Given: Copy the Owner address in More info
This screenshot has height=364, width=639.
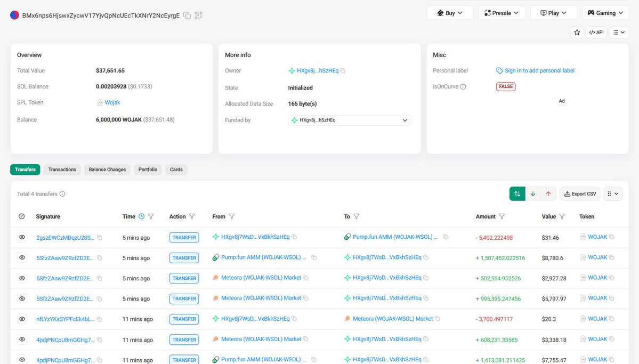Looking at the screenshot, I should click(343, 71).
